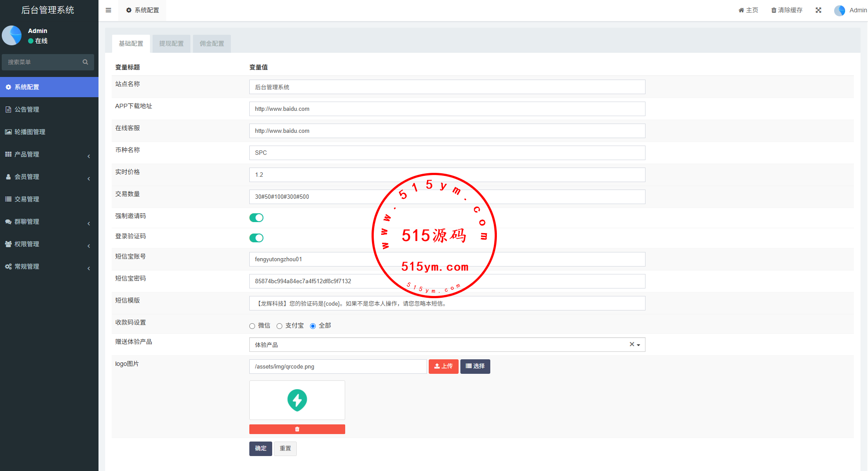Click the hamburger sidebar toggle icon
This screenshot has height=471, width=868.
108,10
